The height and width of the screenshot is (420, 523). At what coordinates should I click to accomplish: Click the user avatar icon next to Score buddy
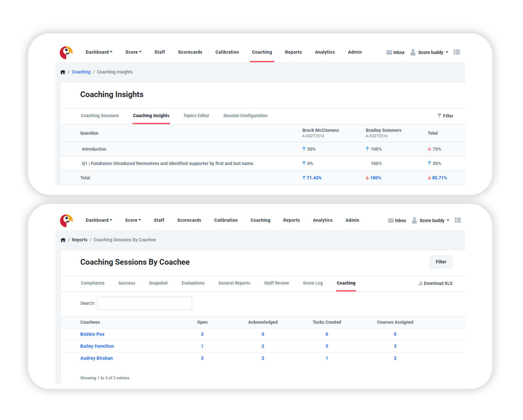point(413,52)
